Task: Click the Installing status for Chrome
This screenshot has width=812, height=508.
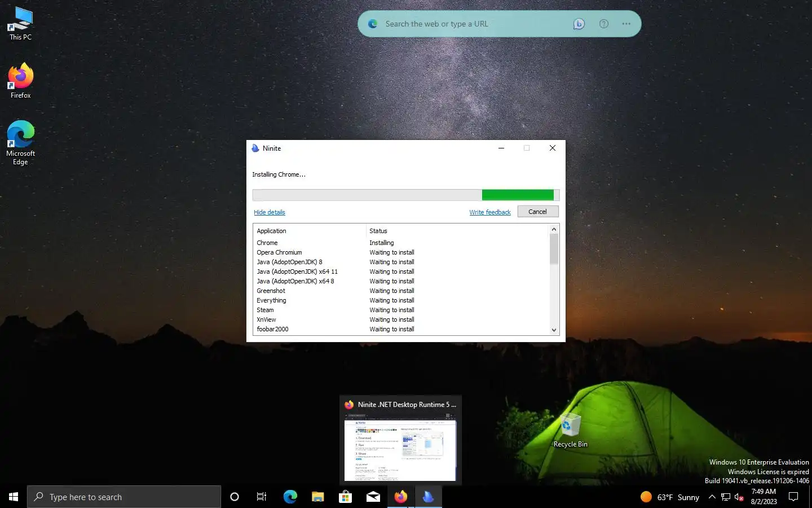Action: tap(382, 243)
